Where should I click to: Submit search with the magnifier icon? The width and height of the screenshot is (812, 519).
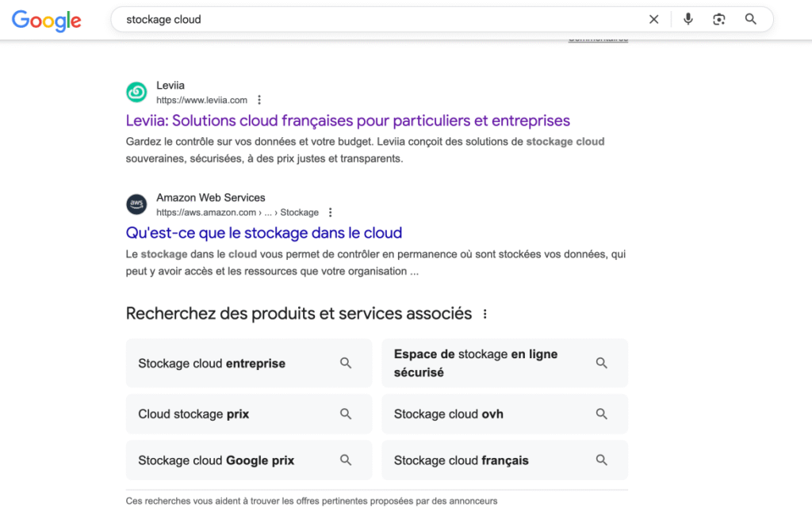pyautogui.click(x=750, y=19)
